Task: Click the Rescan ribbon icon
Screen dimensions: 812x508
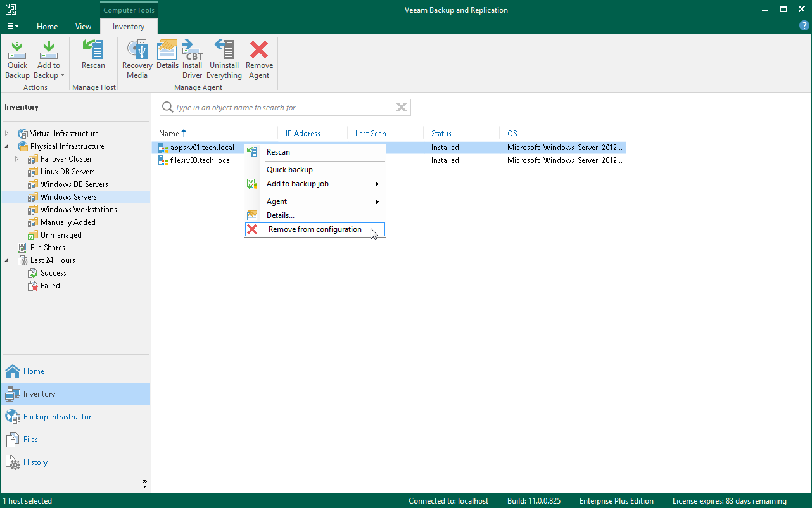Action: click(93, 55)
